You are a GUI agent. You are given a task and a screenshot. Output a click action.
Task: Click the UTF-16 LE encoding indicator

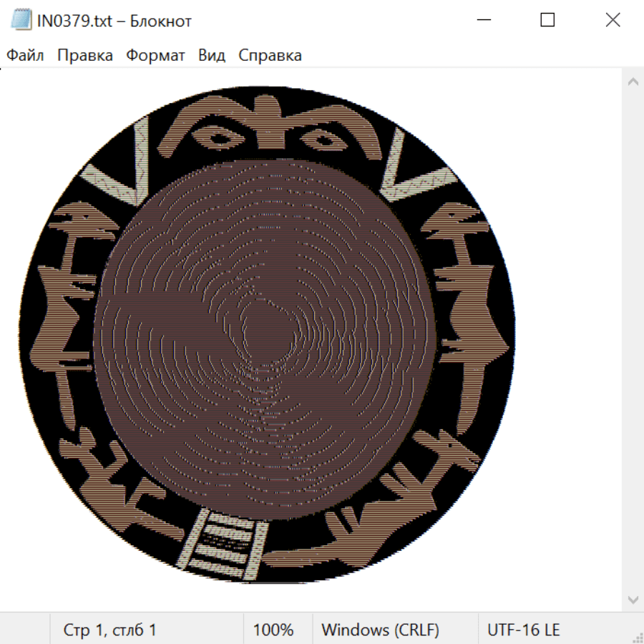click(x=524, y=630)
